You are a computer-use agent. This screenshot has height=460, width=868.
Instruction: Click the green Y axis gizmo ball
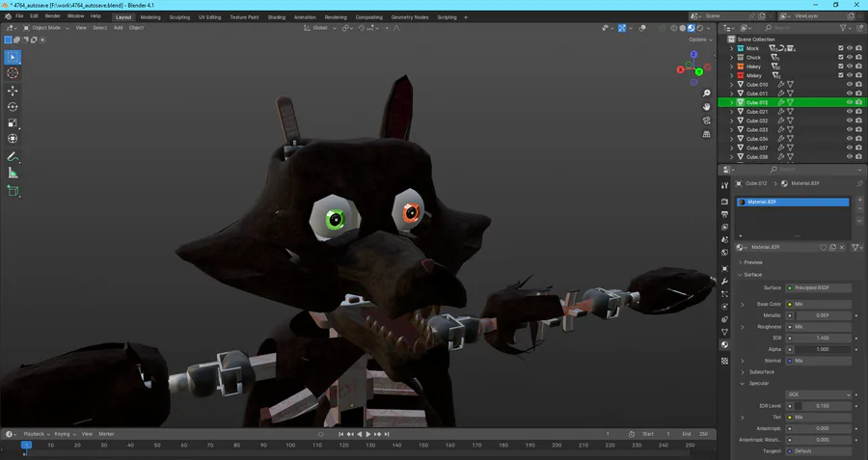click(698, 72)
